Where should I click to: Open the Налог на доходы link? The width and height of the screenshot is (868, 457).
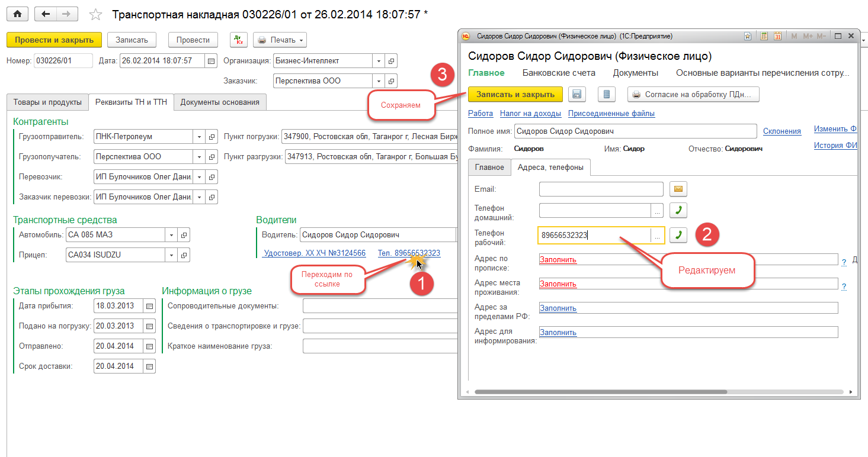[x=530, y=113]
